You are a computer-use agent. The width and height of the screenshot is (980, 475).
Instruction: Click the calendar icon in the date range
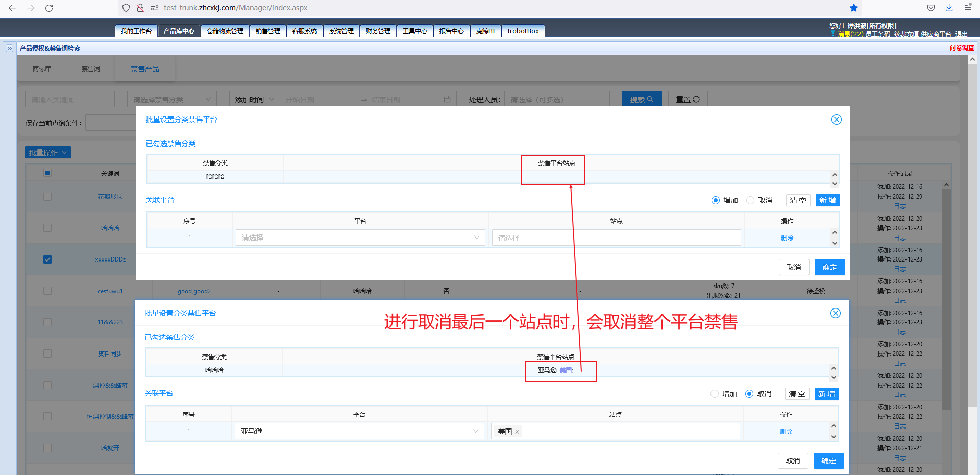click(447, 99)
